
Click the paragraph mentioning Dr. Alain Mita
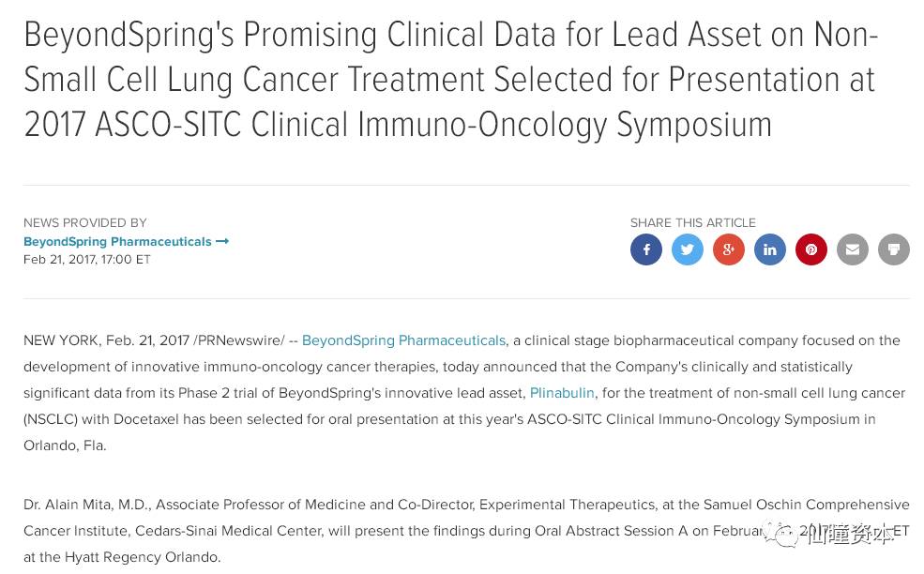[x=375, y=531]
